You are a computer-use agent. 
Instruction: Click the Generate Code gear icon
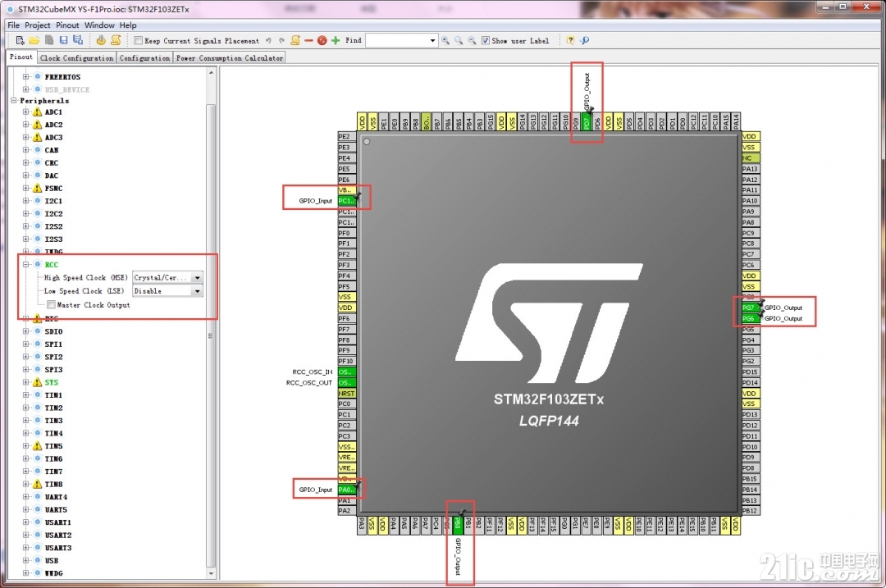pos(101,40)
